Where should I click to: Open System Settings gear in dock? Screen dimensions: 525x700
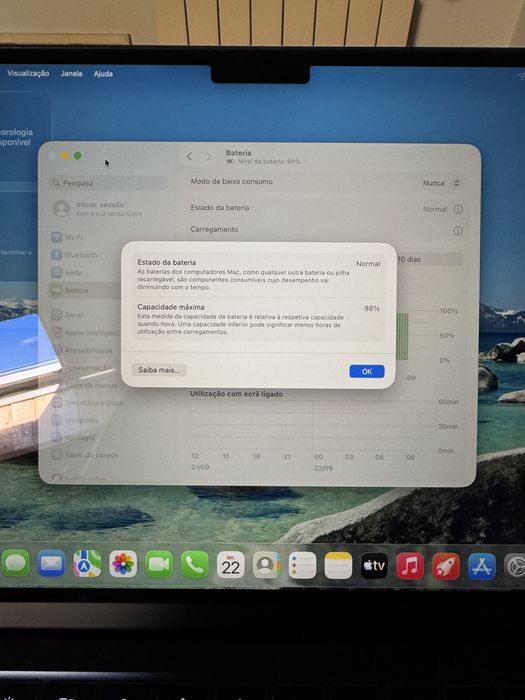click(x=515, y=567)
